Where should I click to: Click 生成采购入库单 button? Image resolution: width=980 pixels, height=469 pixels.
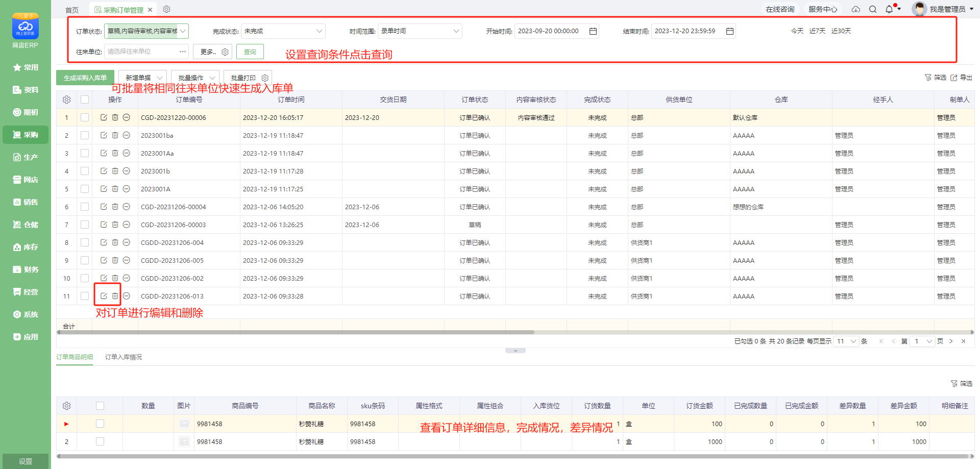click(85, 78)
